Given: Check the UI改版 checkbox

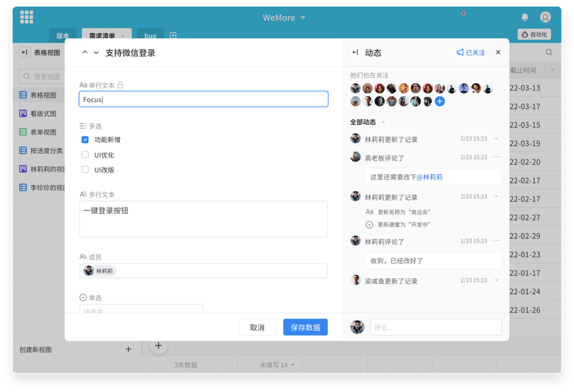Looking at the screenshot, I should 85,170.
